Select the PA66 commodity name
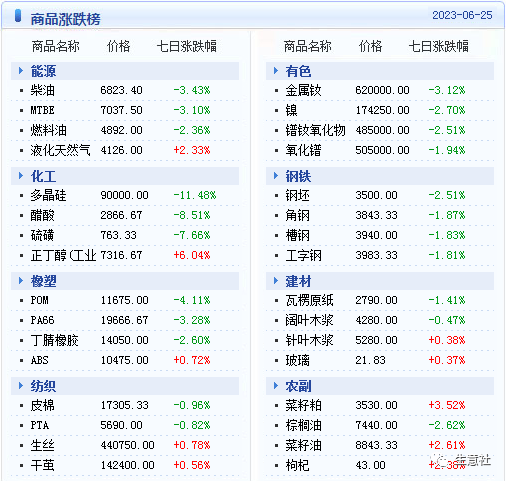This screenshot has height=481, width=506. tap(42, 320)
